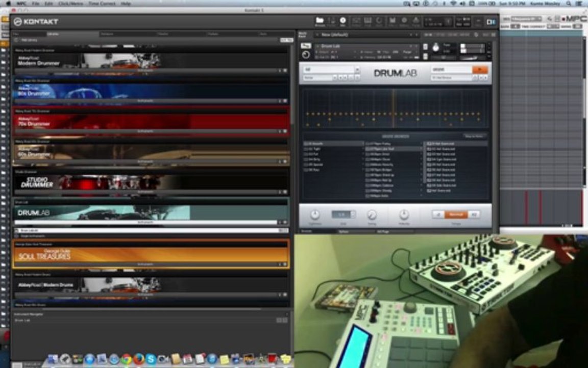588x368 pixels.
Task: Switch rack to page 01-16
Action: (429, 35)
